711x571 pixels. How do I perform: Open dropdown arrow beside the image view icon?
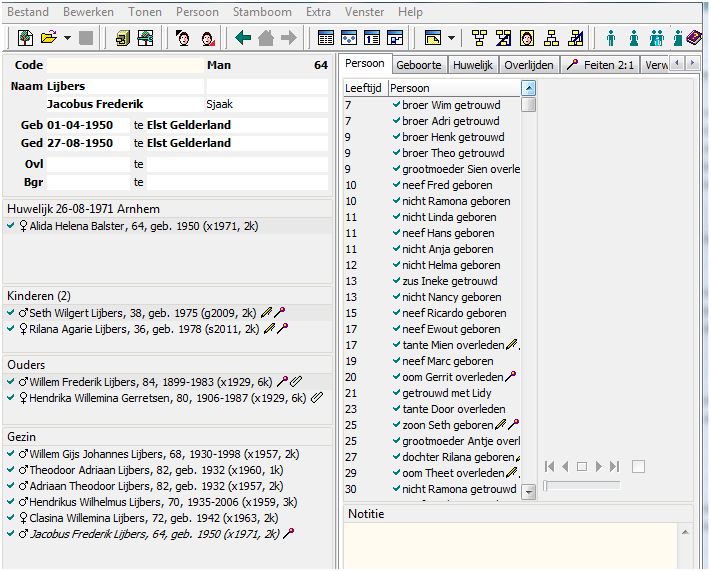click(x=451, y=38)
